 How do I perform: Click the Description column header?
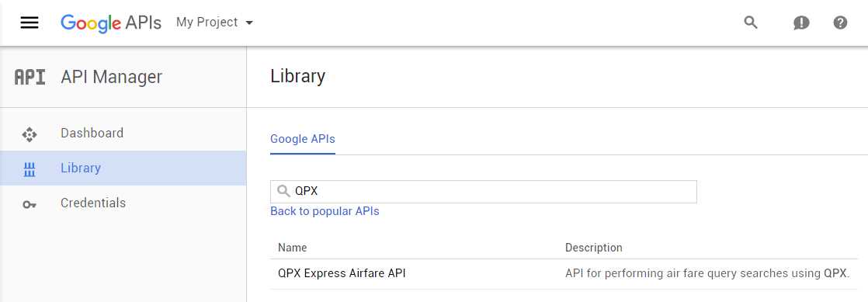(x=593, y=248)
